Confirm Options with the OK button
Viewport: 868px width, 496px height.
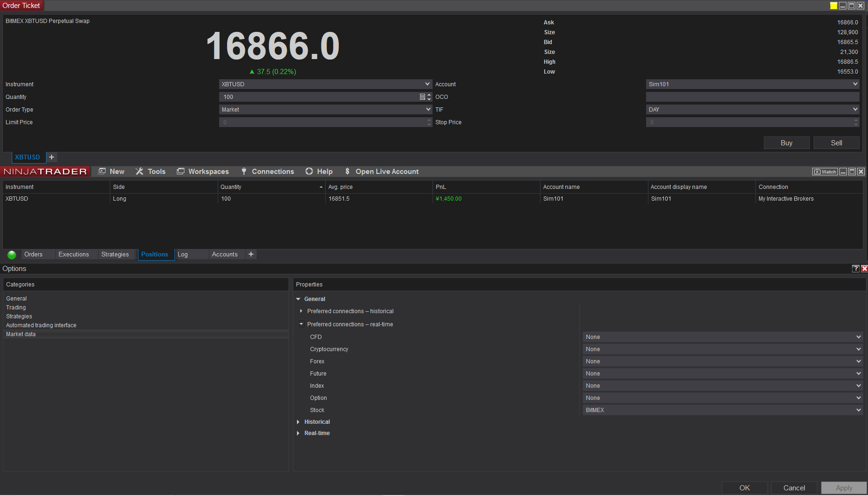(x=745, y=488)
